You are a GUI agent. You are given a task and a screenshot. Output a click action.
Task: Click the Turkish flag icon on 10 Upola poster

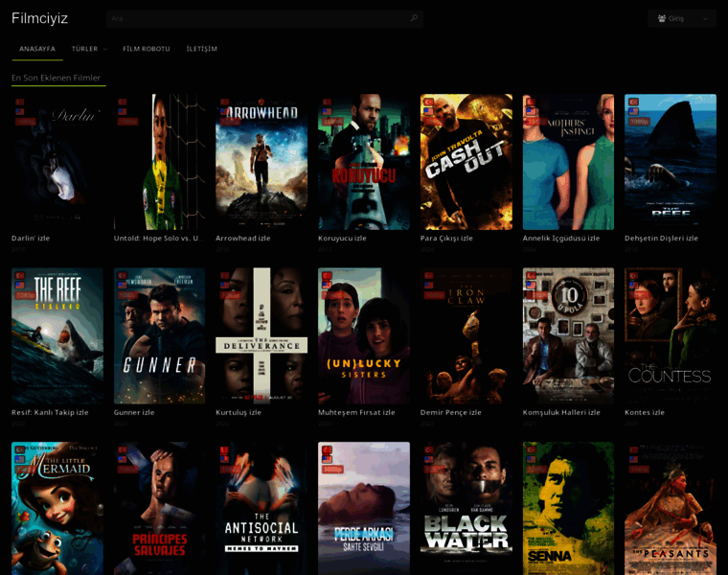pyautogui.click(x=531, y=276)
